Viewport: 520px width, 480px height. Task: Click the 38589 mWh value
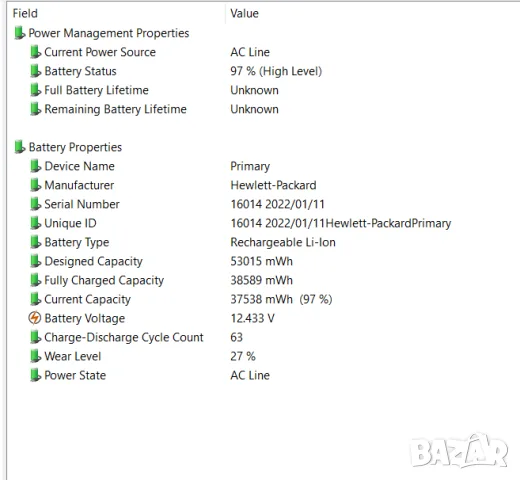click(x=261, y=280)
